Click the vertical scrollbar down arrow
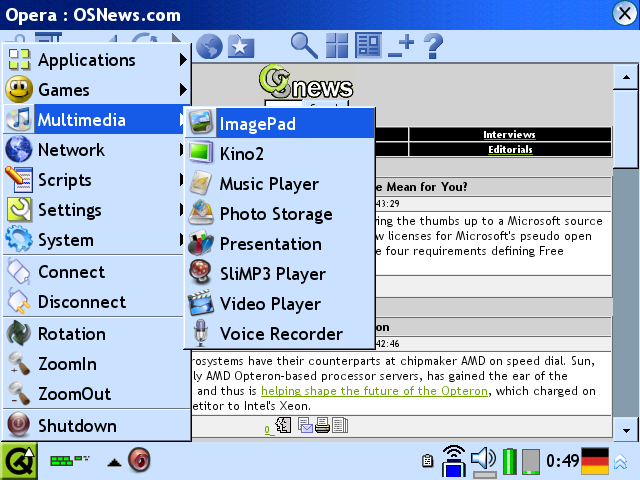Viewport: 640px width, 480px height. [626, 430]
